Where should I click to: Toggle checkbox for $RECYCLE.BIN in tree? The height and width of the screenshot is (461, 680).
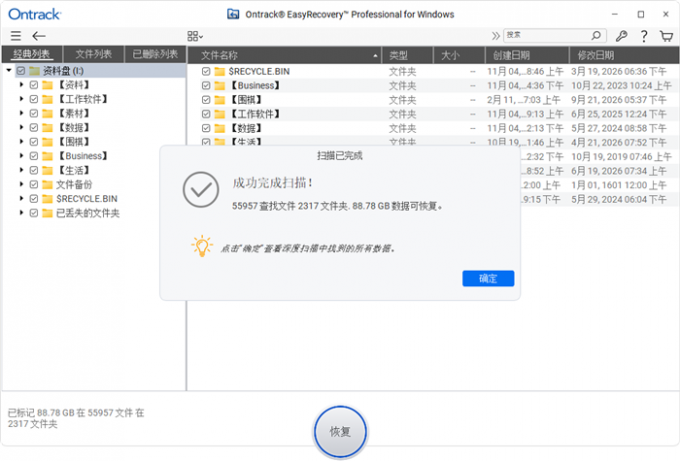[x=34, y=199]
